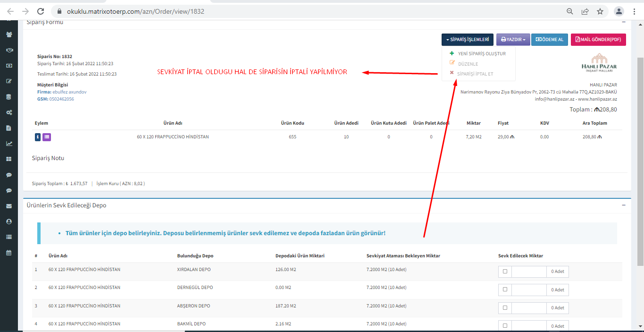This screenshot has height=332, width=644.
Task: Open the calendar icon in left sidebar
Action: [8, 253]
